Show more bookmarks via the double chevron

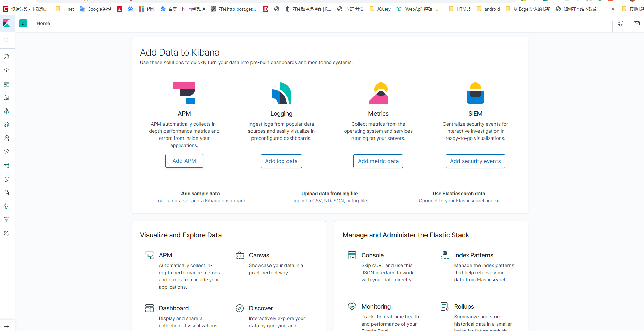tap(613, 9)
